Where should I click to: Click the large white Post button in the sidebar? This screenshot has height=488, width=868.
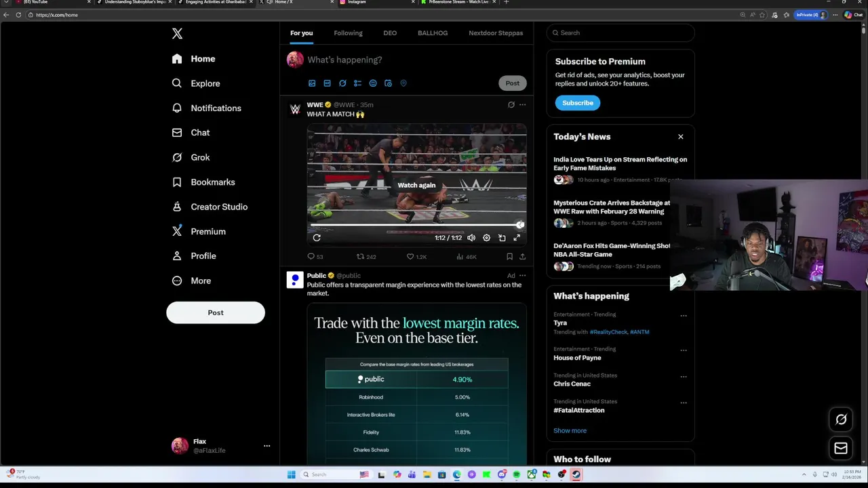pos(216,312)
